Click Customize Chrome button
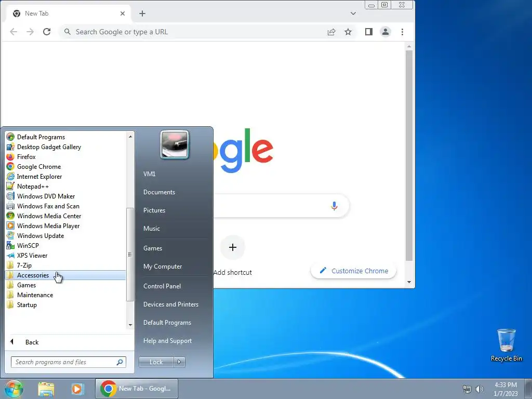The width and height of the screenshot is (532, 399). 353,271
